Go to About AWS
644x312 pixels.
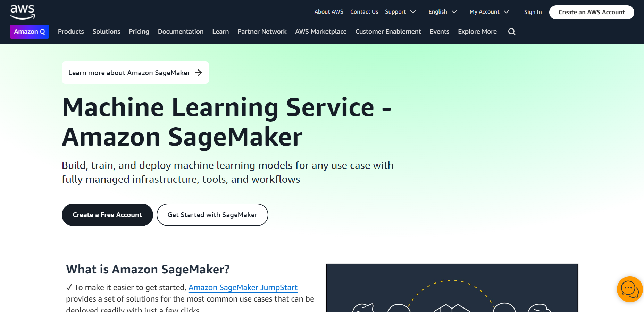(329, 12)
